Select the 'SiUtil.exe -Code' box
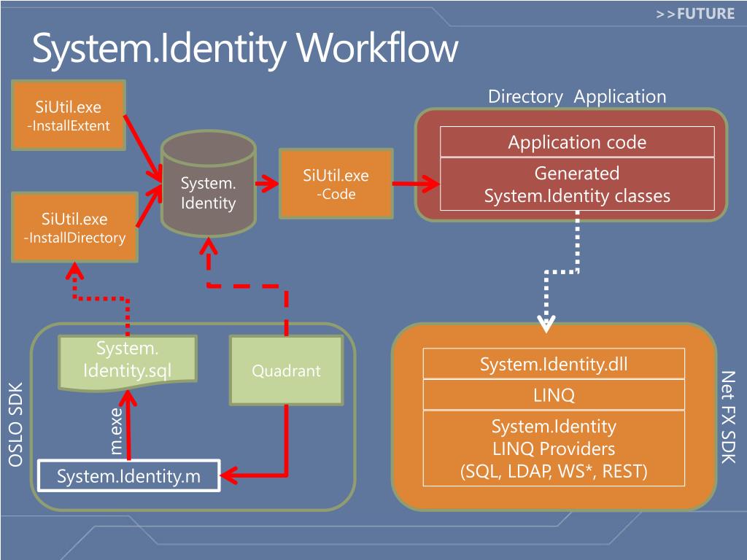Screen dimensions: 747x560 (336, 184)
